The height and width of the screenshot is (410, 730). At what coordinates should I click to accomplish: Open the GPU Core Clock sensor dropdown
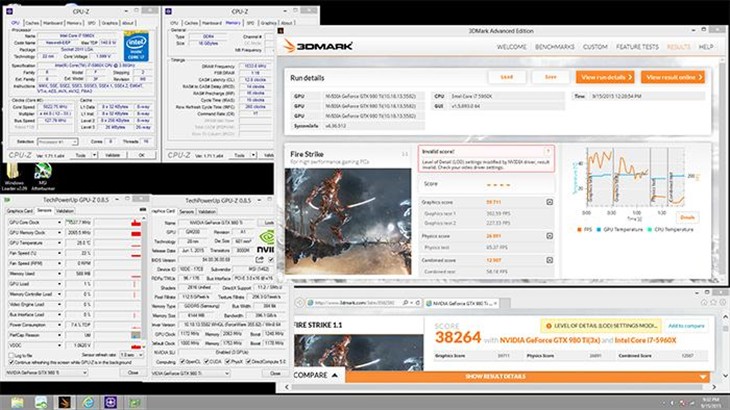[59, 222]
